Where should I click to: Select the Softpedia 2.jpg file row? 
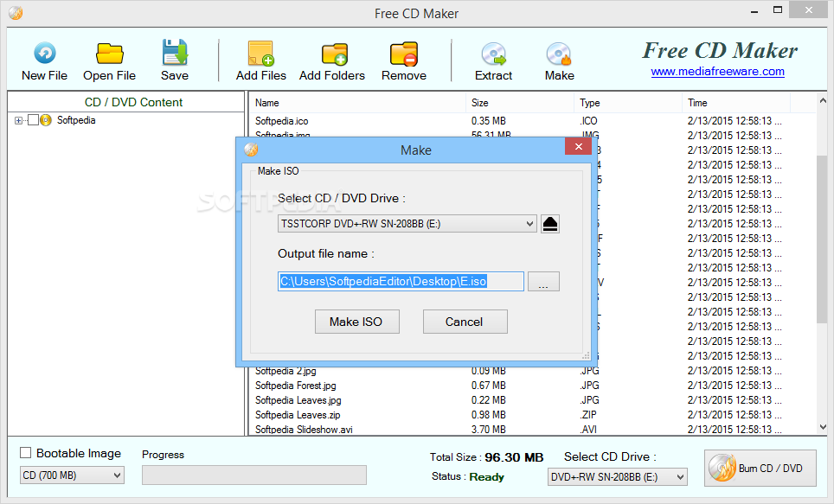532,371
